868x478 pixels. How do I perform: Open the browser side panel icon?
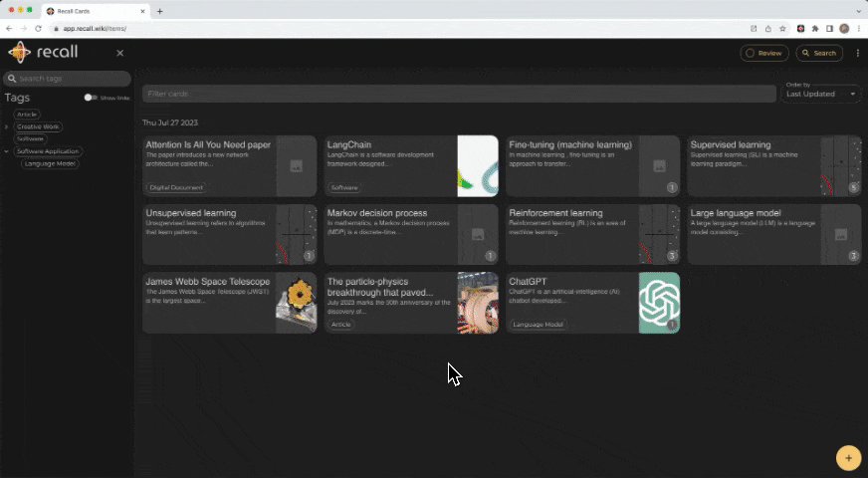tap(830, 28)
